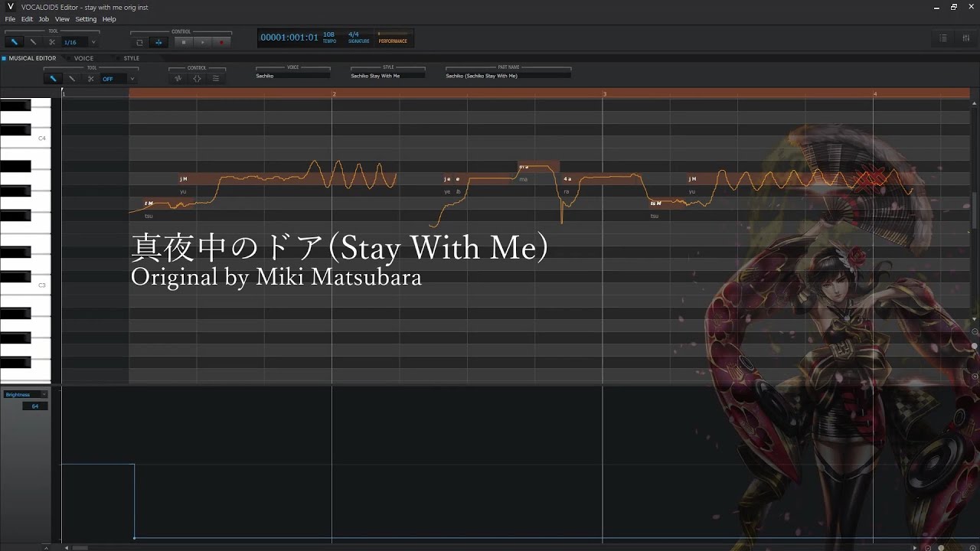Zoom out horizontally with bottom minus icon

point(927,547)
